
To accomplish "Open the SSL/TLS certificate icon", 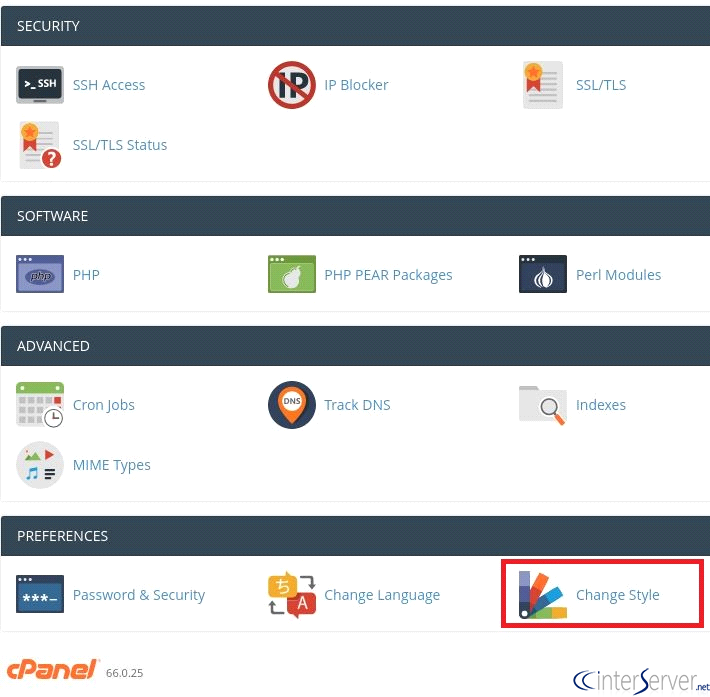I will coord(542,85).
